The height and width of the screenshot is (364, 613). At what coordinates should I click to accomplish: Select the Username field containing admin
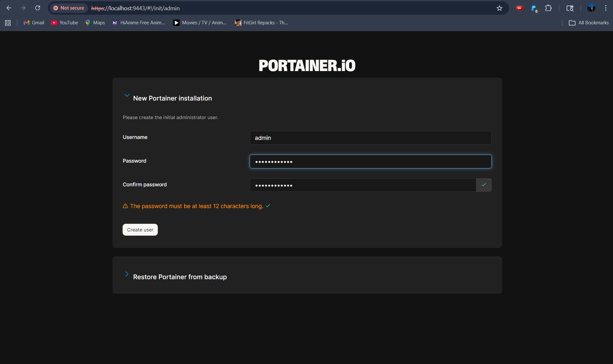click(370, 138)
